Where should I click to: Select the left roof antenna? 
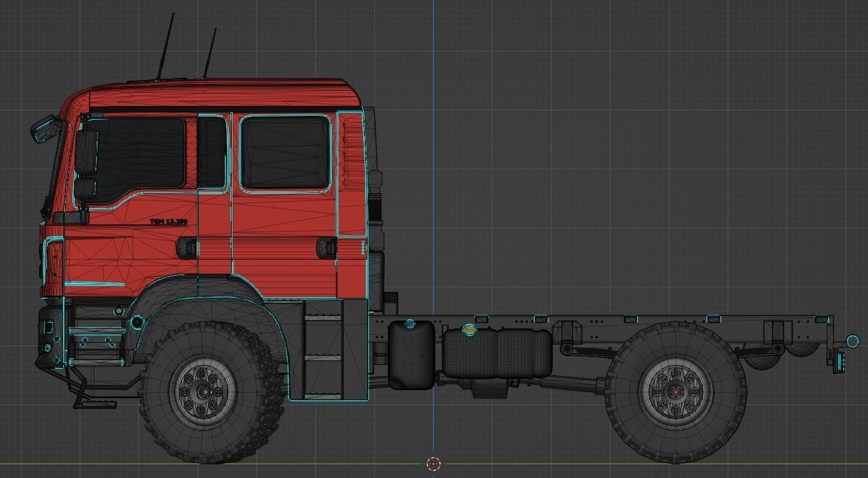pyautogui.click(x=164, y=47)
